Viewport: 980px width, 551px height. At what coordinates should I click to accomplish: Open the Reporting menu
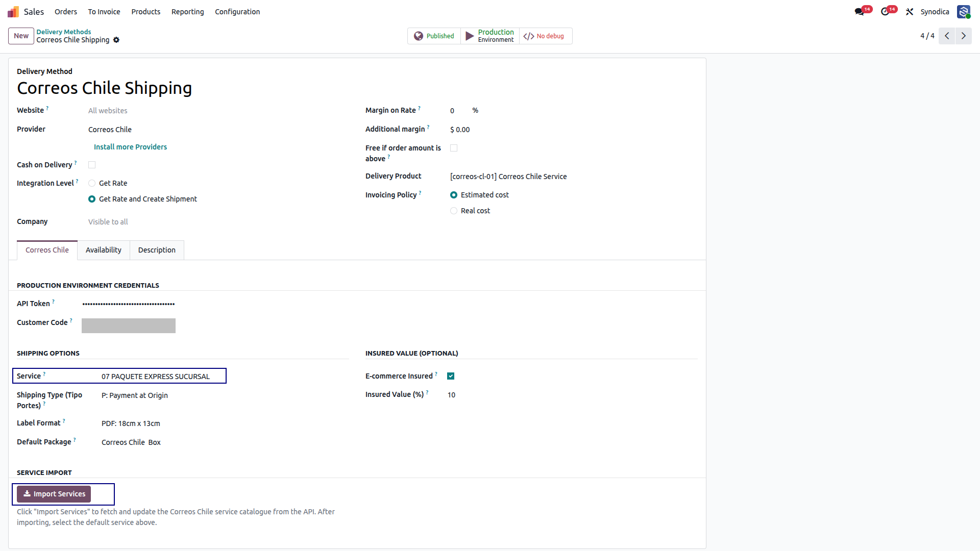click(x=187, y=12)
